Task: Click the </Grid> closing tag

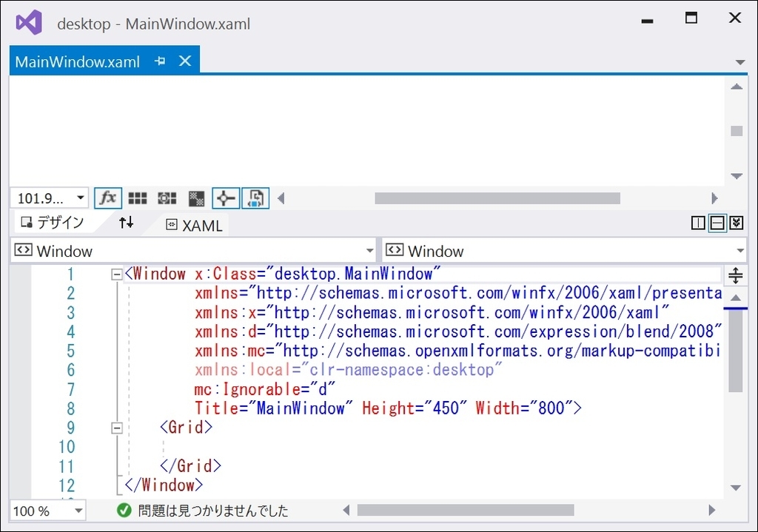Action: click(x=190, y=466)
